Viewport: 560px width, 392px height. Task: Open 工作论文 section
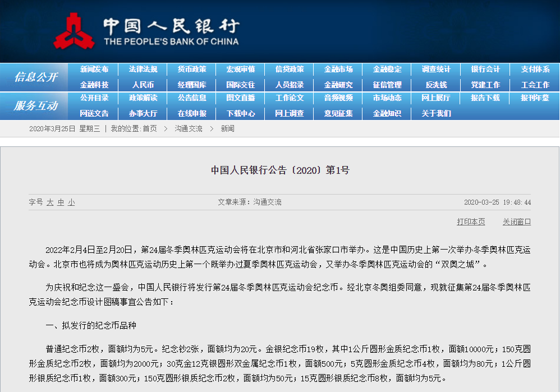(290, 98)
